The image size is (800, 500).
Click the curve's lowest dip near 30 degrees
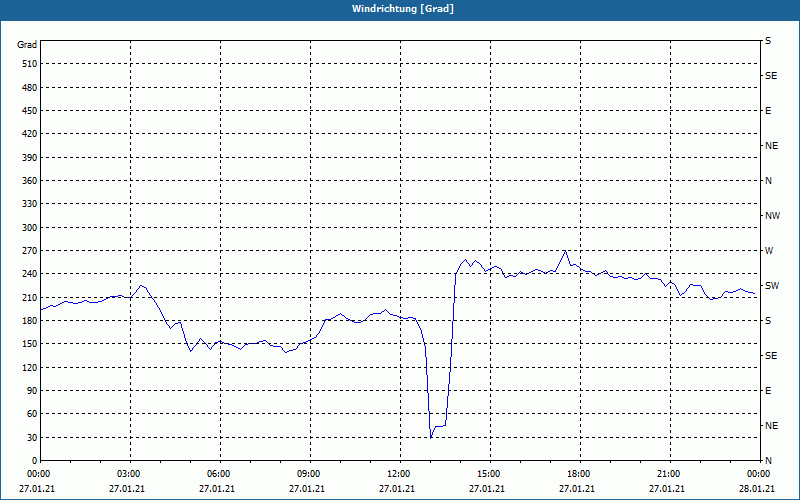click(431, 437)
